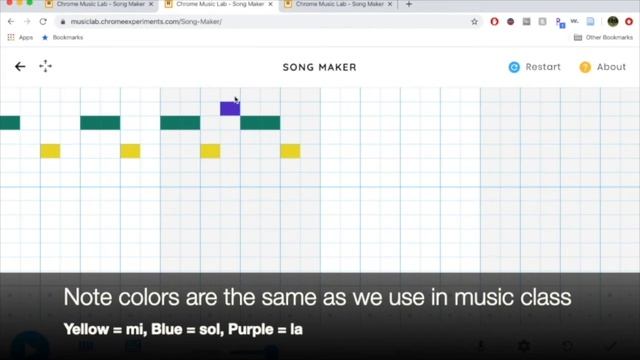640x360 pixels.
Task: Click the red Opera-style extension icon
Action: [x=494, y=22]
